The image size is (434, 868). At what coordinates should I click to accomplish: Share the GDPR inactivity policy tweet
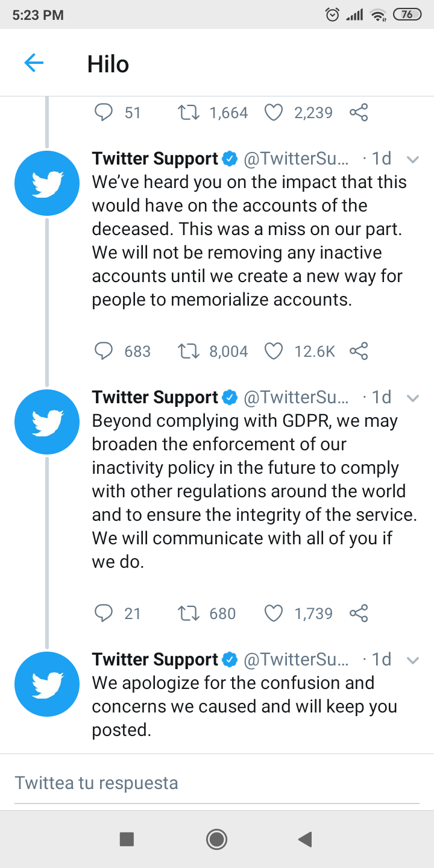[x=359, y=614]
